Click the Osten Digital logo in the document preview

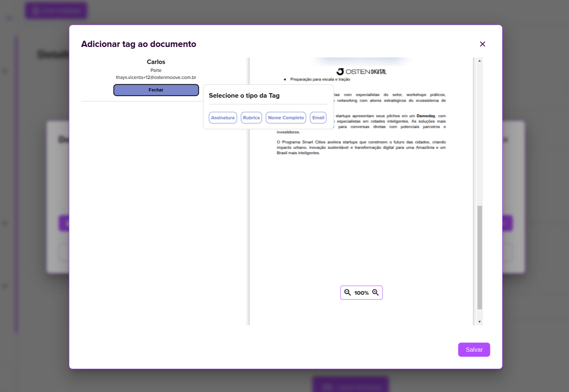click(361, 71)
